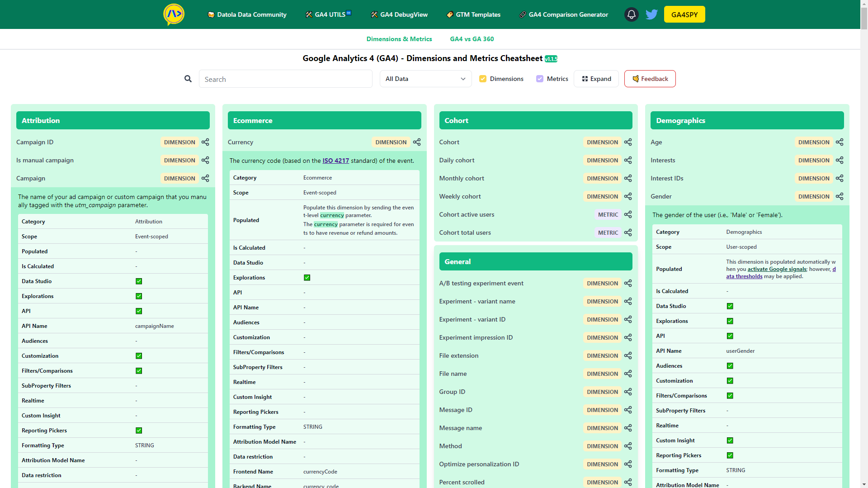This screenshot has width=868, height=488.
Task: Click in the Search input field
Action: tap(286, 79)
